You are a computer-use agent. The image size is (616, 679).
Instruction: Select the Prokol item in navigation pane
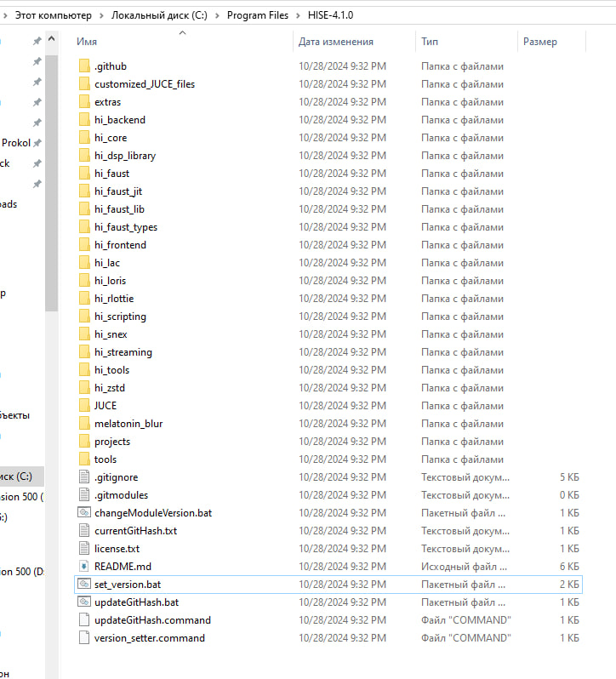pyautogui.click(x=16, y=142)
